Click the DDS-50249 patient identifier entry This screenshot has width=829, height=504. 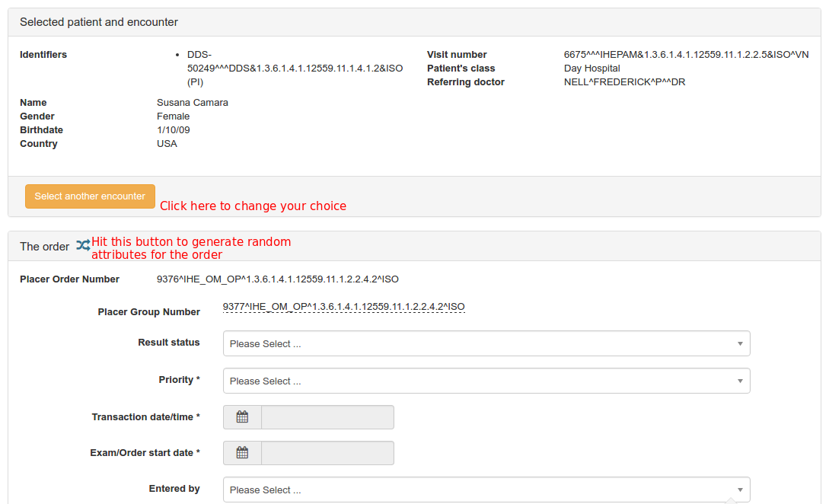click(x=295, y=69)
